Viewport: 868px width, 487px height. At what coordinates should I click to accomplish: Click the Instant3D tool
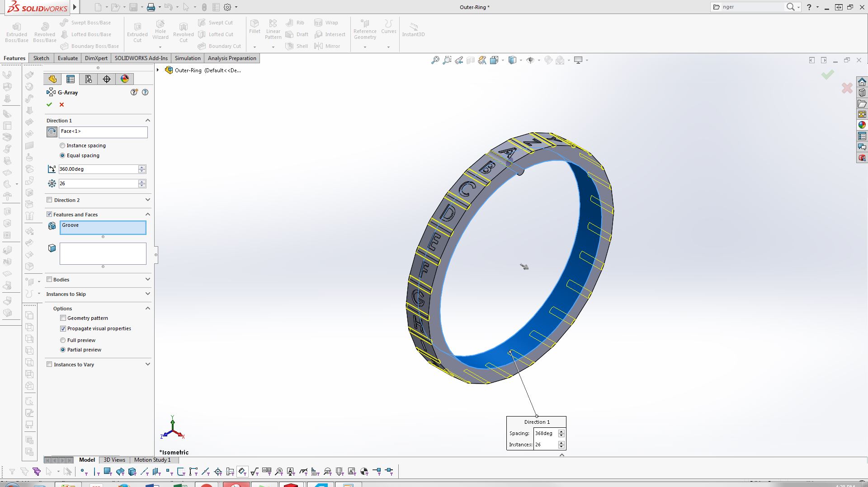413,29
